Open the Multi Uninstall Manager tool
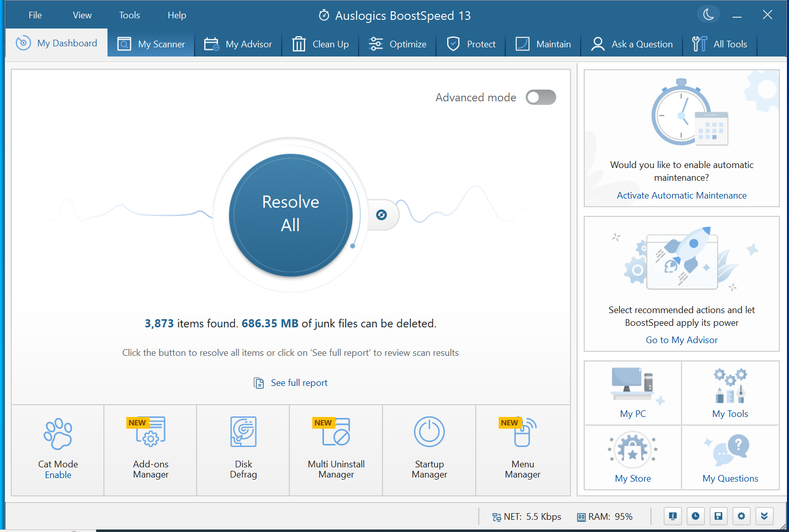The height and width of the screenshot is (532, 789). pyautogui.click(x=336, y=450)
